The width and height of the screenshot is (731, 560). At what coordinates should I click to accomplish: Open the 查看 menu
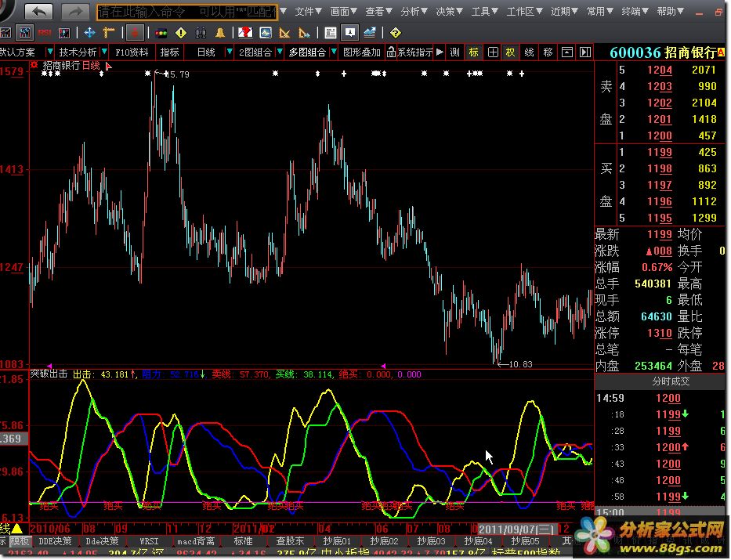coord(378,11)
